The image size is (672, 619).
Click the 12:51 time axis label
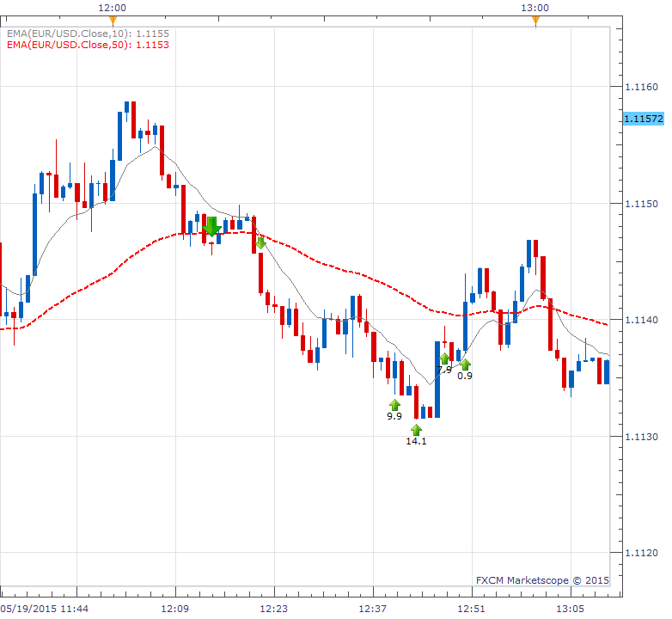(472, 609)
